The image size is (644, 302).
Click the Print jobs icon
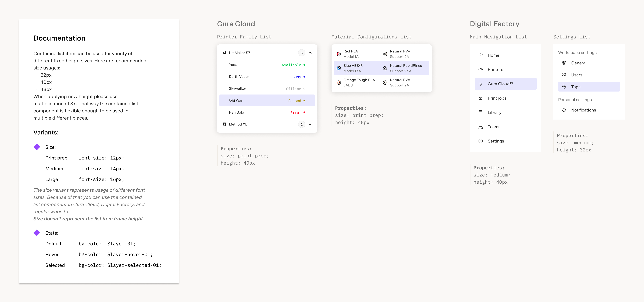coord(480,98)
